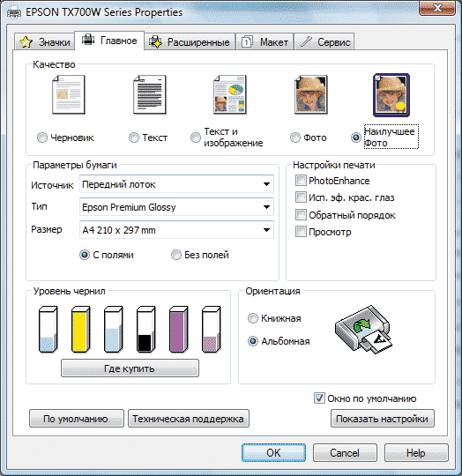462x476 pixels.
Task: Switch to the Главное tab
Action: (109, 40)
